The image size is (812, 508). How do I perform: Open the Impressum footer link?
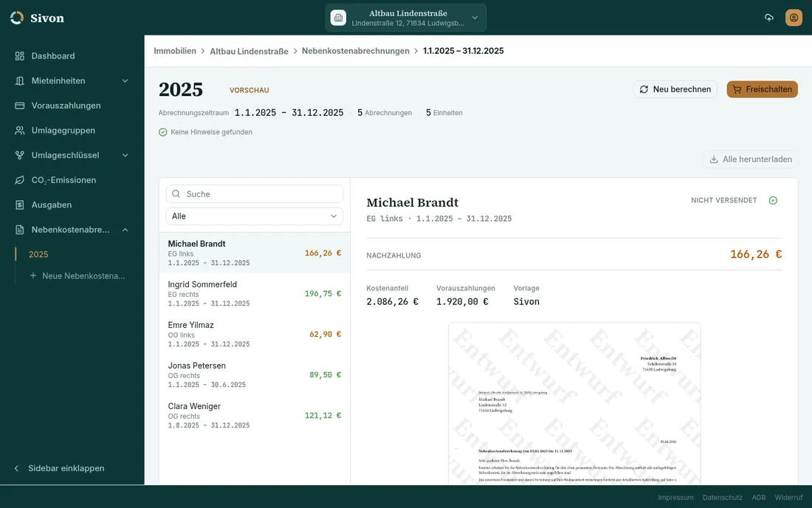[675, 497]
